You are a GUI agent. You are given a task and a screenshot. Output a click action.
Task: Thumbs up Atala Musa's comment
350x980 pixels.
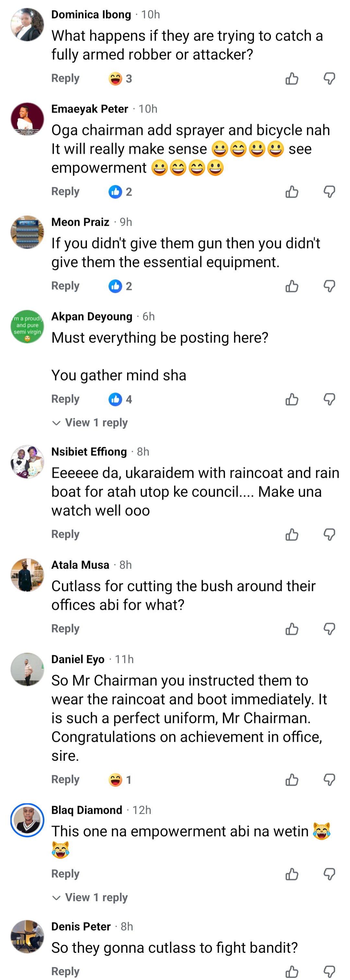[291, 629]
